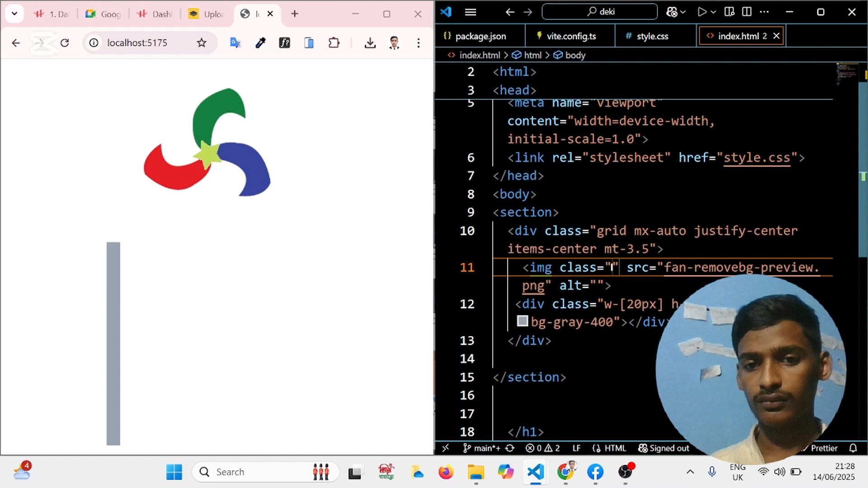The image size is (868, 488).
Task: Click the fan-removebg-preview src link
Action: [x=741, y=267]
